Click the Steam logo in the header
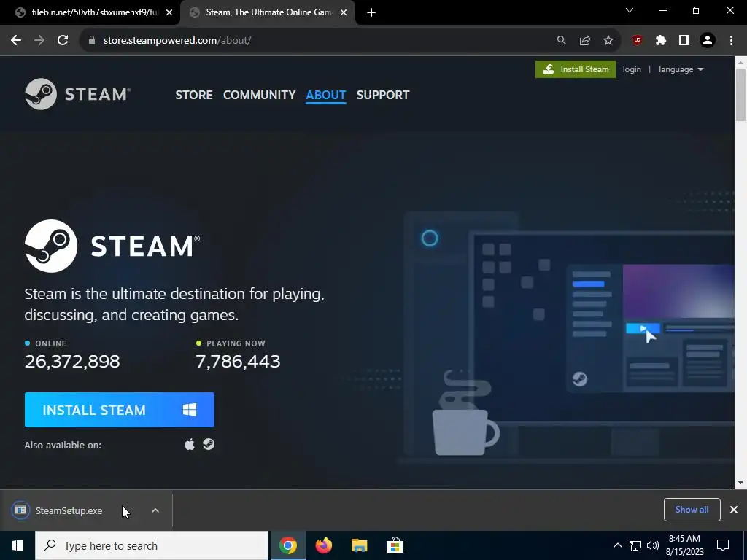Screen dimensions: 747x560 (x=77, y=94)
